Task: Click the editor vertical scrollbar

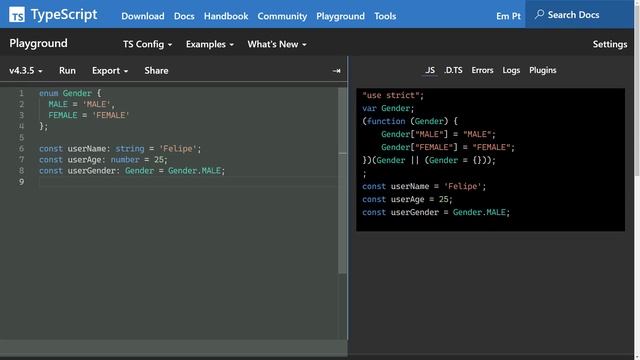Action: 342,180
